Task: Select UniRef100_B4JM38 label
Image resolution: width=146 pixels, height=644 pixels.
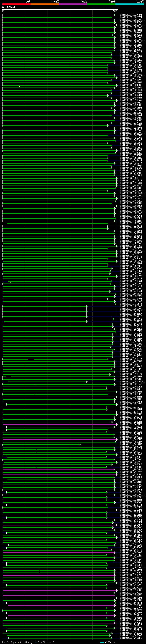Action: (x=131, y=349)
